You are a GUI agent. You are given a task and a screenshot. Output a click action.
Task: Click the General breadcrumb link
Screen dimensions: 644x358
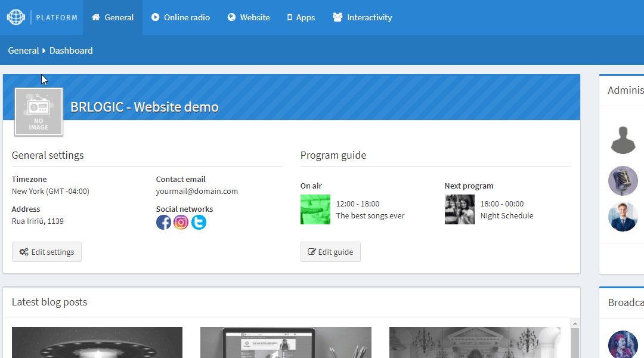23,51
